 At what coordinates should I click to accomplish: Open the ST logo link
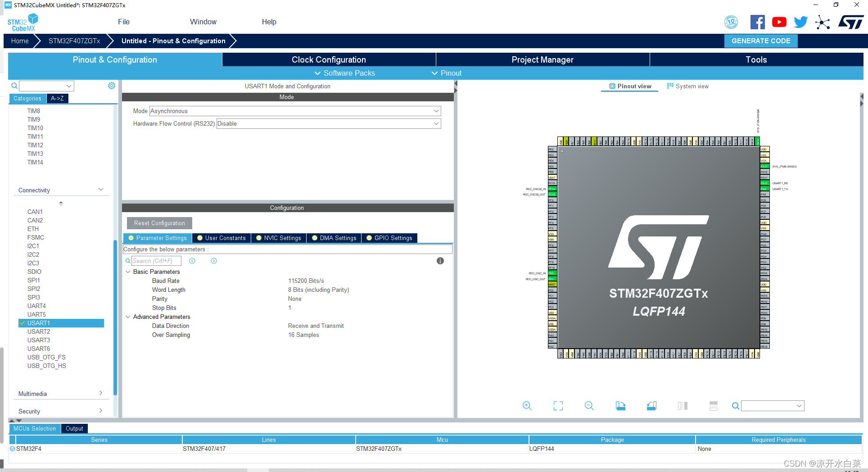tap(851, 22)
